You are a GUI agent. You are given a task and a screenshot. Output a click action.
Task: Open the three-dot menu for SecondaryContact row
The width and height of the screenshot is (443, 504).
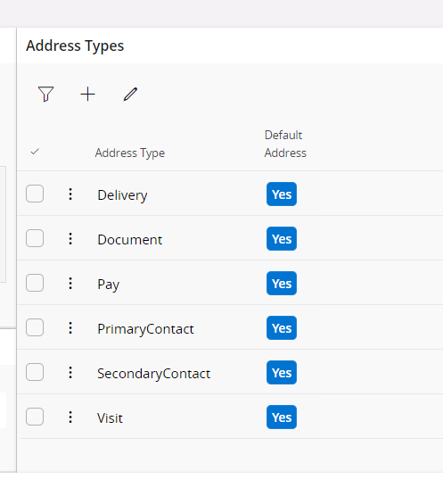(70, 373)
